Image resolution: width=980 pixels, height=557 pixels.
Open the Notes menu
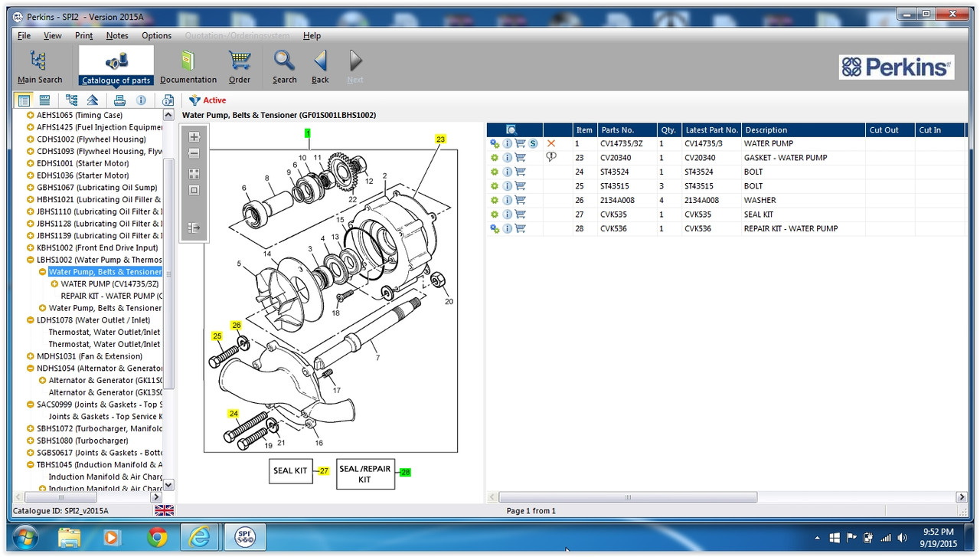(x=117, y=35)
